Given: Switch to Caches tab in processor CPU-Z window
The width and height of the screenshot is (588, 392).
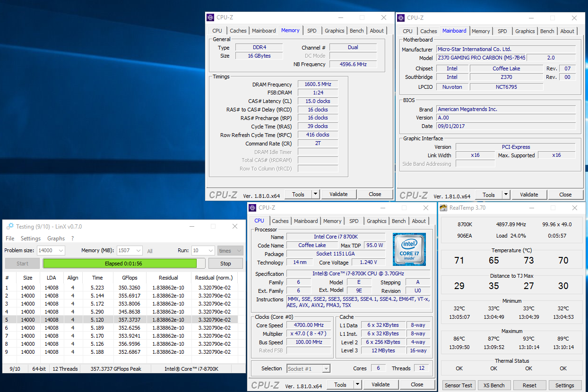Looking at the screenshot, I should [280, 221].
